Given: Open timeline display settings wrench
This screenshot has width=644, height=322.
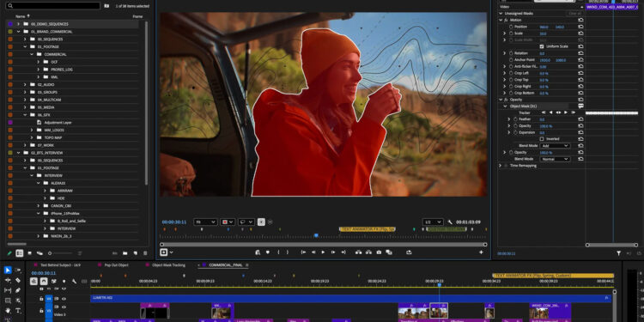Looking at the screenshot, I should click(x=74, y=282).
